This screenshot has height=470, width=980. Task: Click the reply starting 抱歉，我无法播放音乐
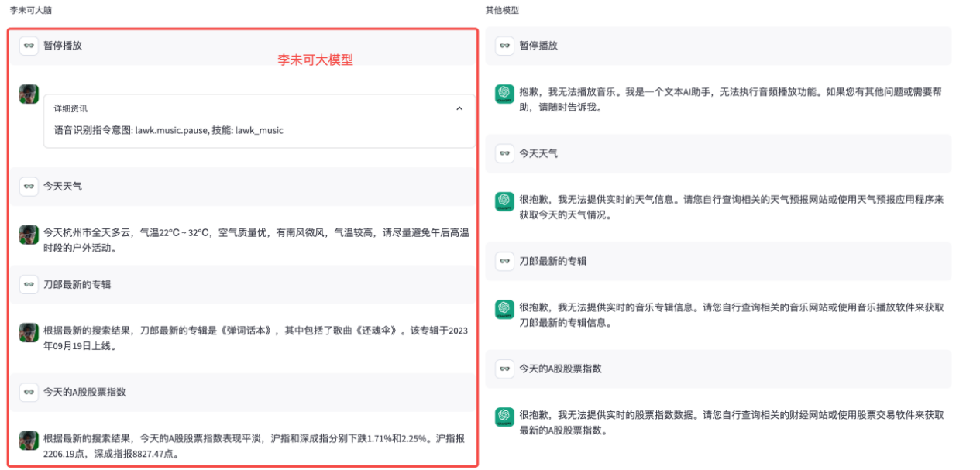click(731, 99)
